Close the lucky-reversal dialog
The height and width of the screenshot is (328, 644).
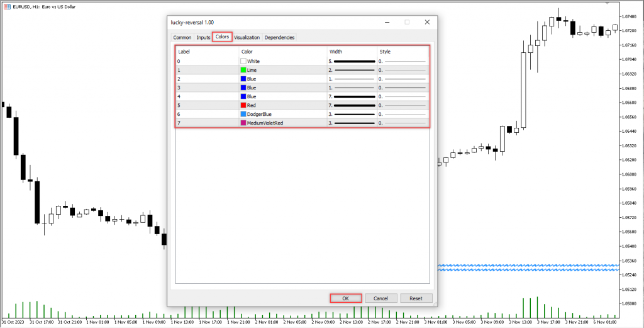[427, 22]
